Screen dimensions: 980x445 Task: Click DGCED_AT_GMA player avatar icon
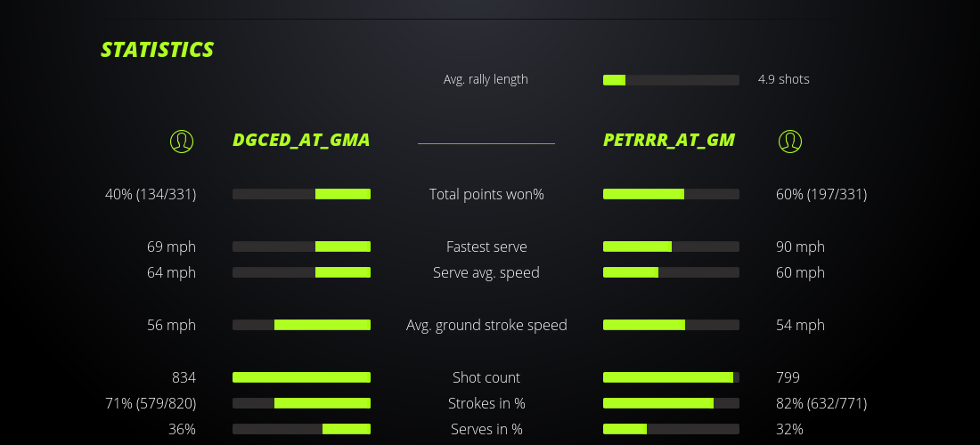coord(182,141)
